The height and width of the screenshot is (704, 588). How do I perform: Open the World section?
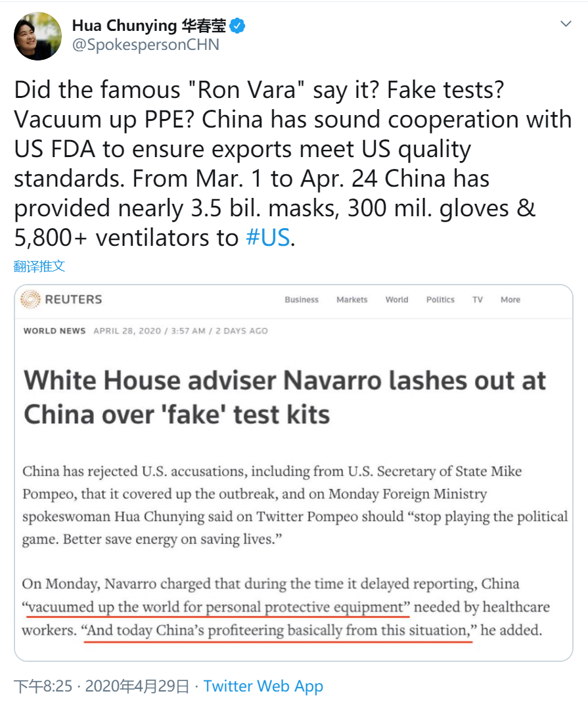tap(397, 300)
